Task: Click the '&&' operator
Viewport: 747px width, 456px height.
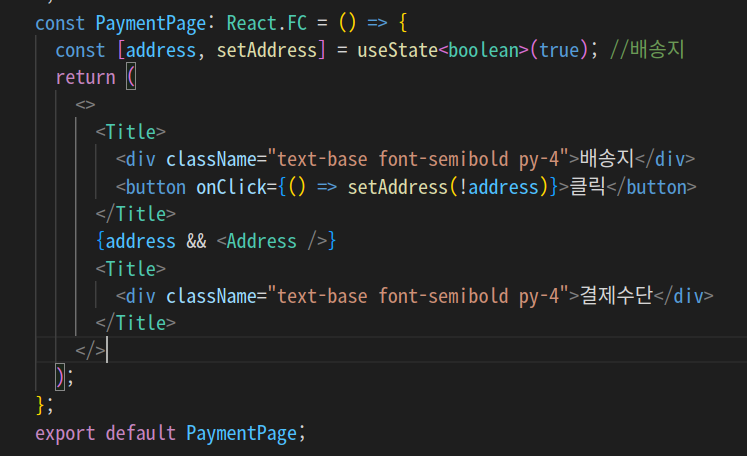Action: click(x=196, y=241)
